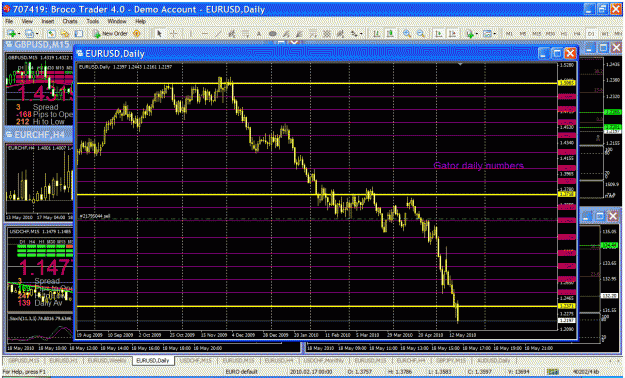The image size is (625, 378).
Task: Click the connection status bars icon
Action: (x=552, y=372)
